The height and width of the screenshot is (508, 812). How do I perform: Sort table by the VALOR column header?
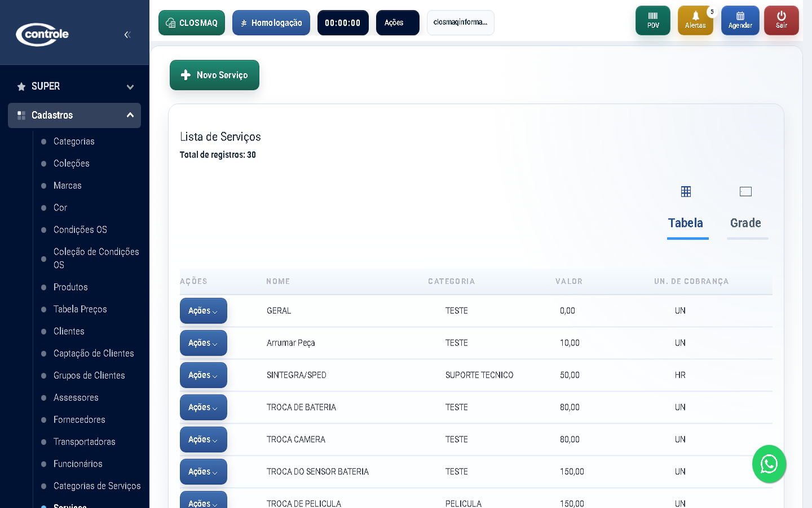(x=568, y=282)
